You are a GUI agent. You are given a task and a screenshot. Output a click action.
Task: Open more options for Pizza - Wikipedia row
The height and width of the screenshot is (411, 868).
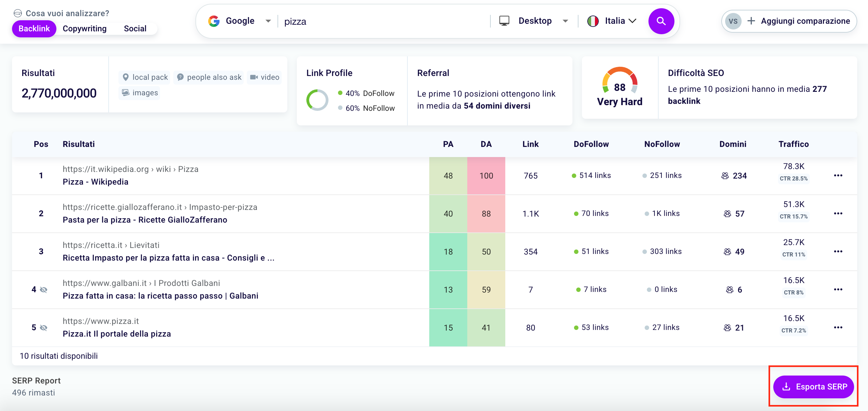838,175
